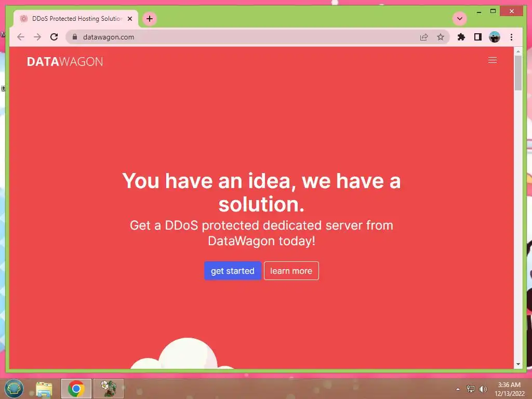Open Chrome extensions puzzle icon

coord(461,37)
